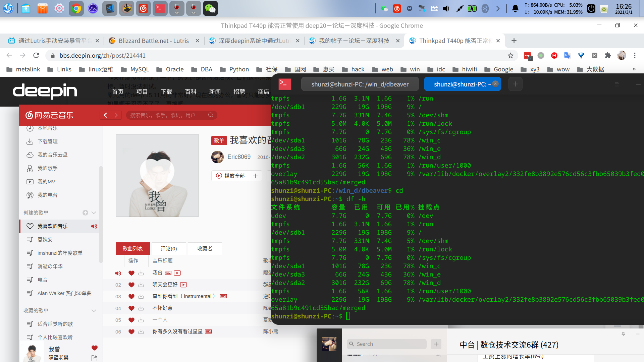Collapse the 创建的歌单 section
Image resolution: width=644 pixels, height=362 pixels.
point(94,213)
